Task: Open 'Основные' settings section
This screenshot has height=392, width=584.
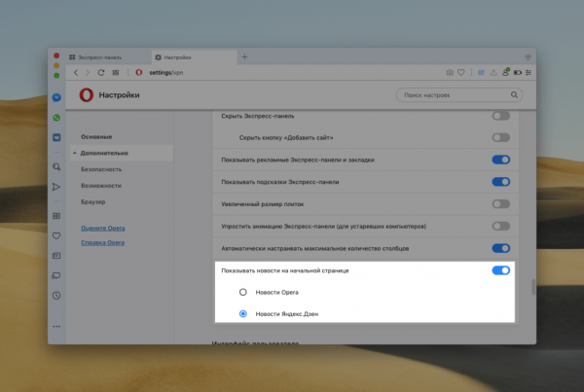Action: (96, 137)
